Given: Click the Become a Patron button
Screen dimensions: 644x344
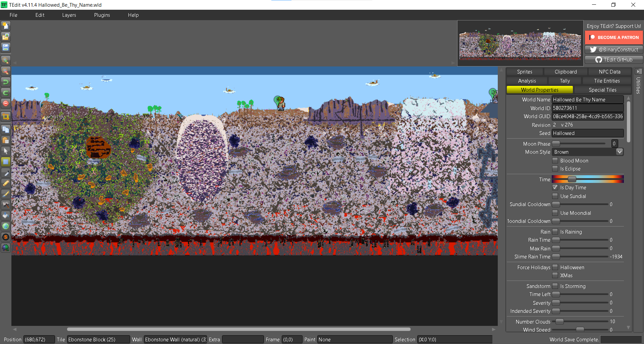Looking at the screenshot, I should click(x=614, y=37).
